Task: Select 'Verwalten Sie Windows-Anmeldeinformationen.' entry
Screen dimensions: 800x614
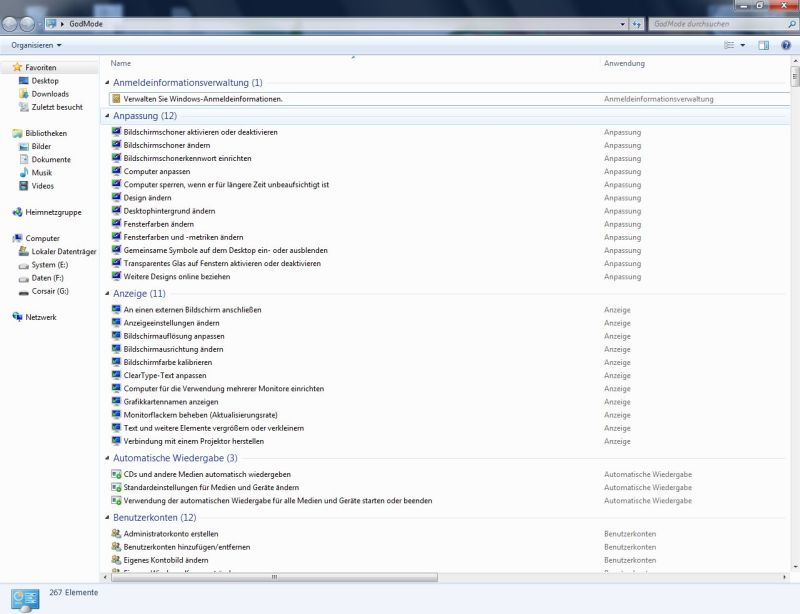Action: 203,99
